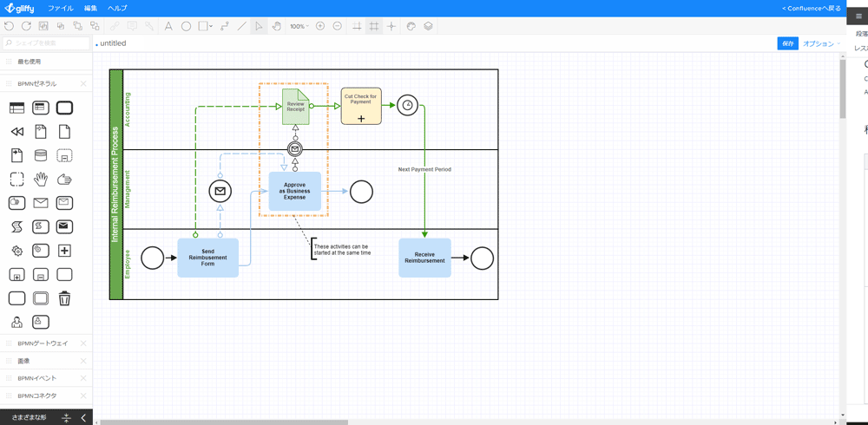Open the ヘルプ menu
The width and height of the screenshot is (868, 425).
[117, 9]
